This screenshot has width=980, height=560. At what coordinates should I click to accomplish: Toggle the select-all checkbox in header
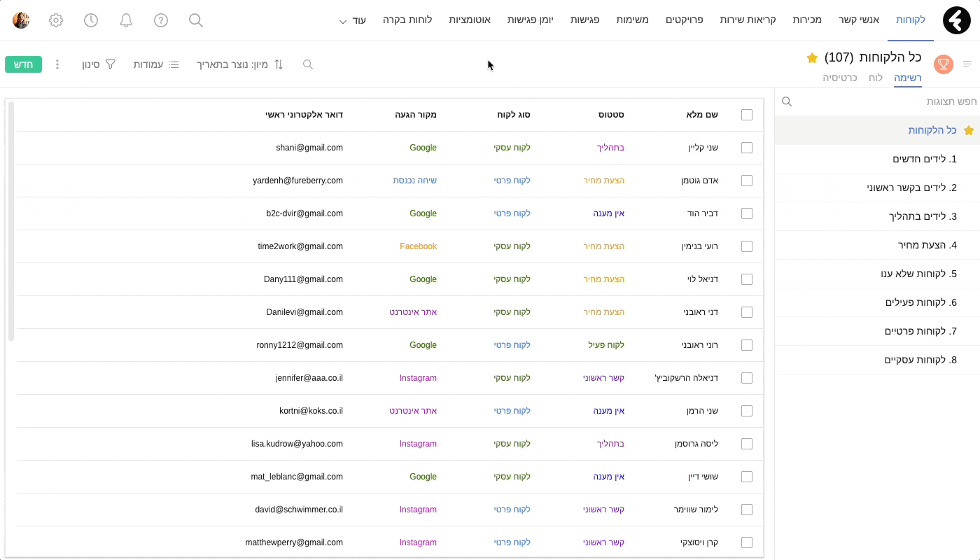pyautogui.click(x=747, y=115)
